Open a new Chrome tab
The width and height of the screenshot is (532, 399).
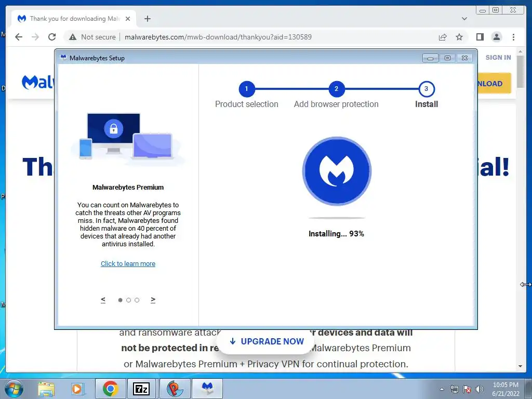(x=147, y=19)
